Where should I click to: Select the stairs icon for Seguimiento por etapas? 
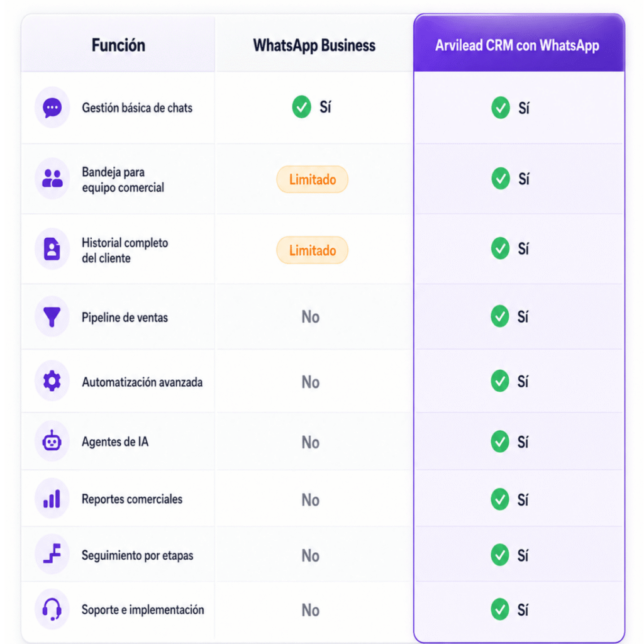point(52,554)
